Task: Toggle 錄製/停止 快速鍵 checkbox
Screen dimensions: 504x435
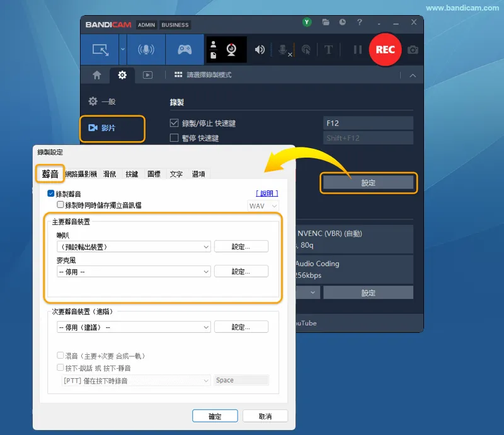Action: click(x=174, y=123)
